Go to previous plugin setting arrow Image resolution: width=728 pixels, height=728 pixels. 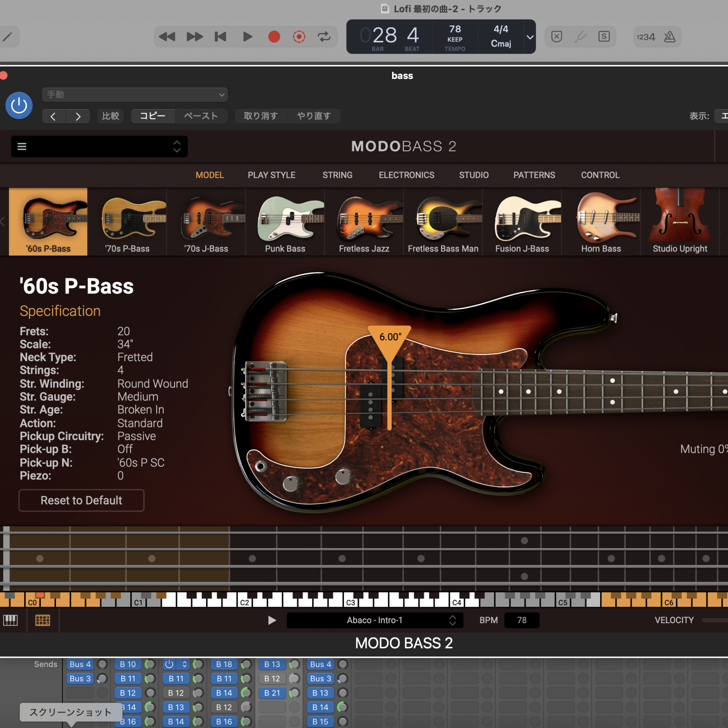click(54, 116)
